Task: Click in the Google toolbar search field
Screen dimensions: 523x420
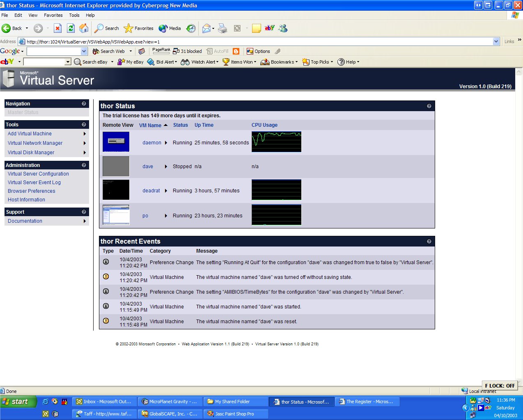Action: 54,51
